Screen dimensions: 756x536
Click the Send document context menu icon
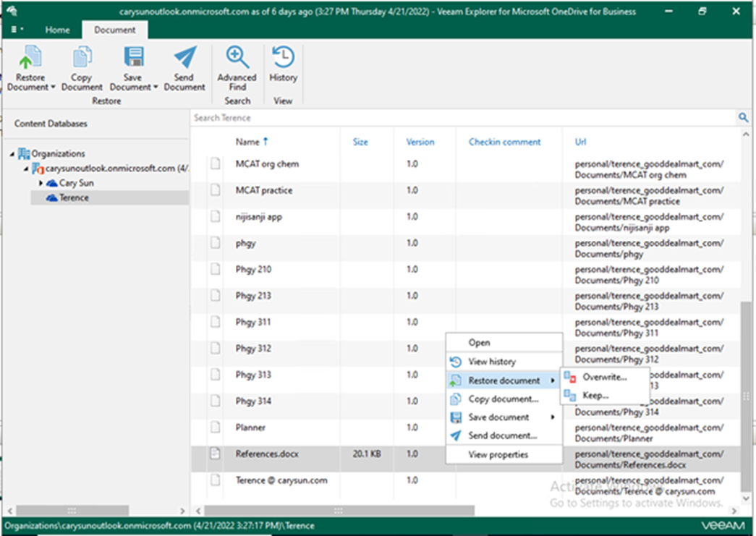tap(455, 435)
